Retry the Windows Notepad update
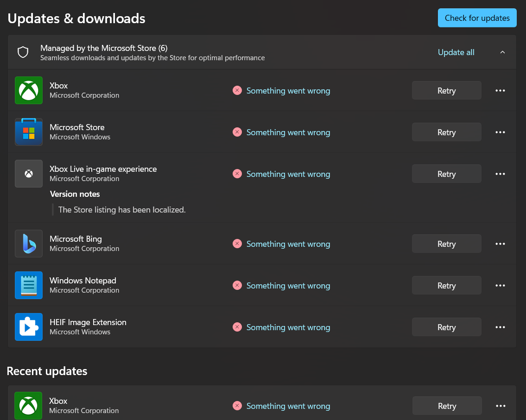This screenshot has width=526, height=420. point(446,285)
